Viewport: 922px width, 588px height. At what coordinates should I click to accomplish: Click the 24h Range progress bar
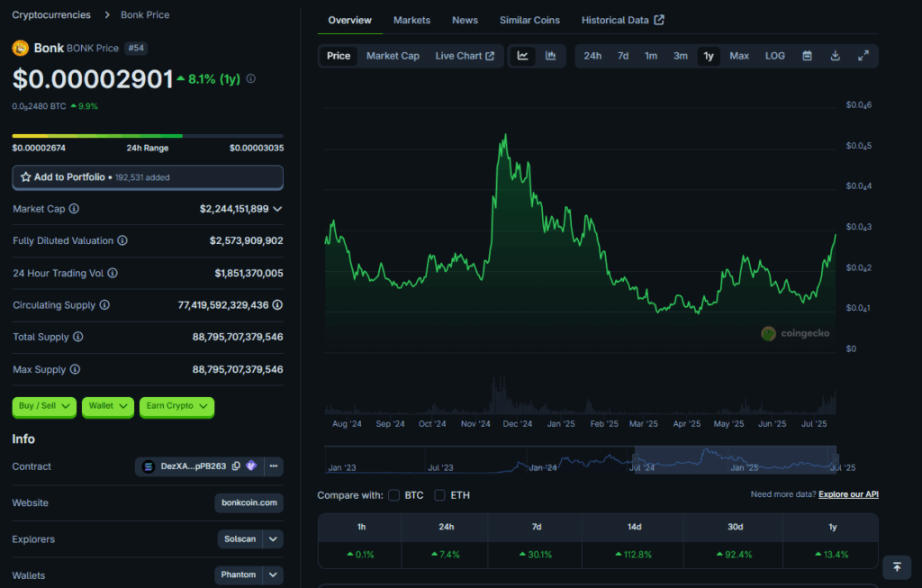[x=148, y=136]
